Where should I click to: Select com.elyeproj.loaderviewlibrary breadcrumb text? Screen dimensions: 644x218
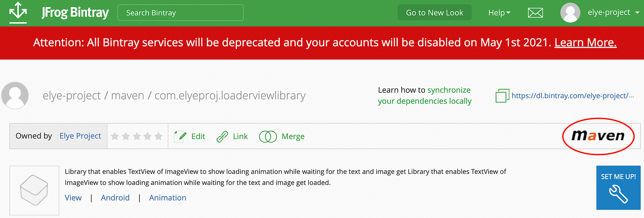(230, 96)
